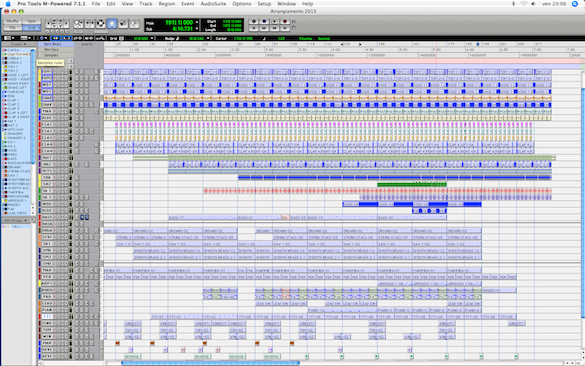Open the AudioSuite menu
This screenshot has height=366, width=585.
(213, 4)
